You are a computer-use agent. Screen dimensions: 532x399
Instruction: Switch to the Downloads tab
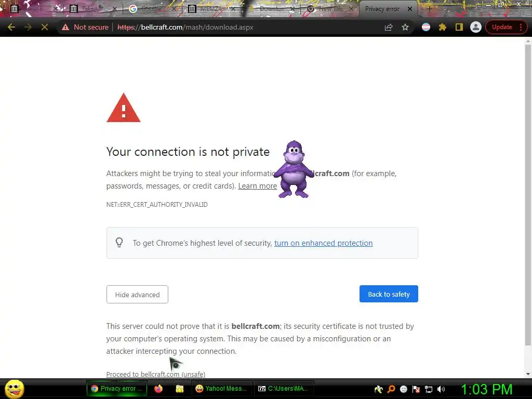(270, 9)
